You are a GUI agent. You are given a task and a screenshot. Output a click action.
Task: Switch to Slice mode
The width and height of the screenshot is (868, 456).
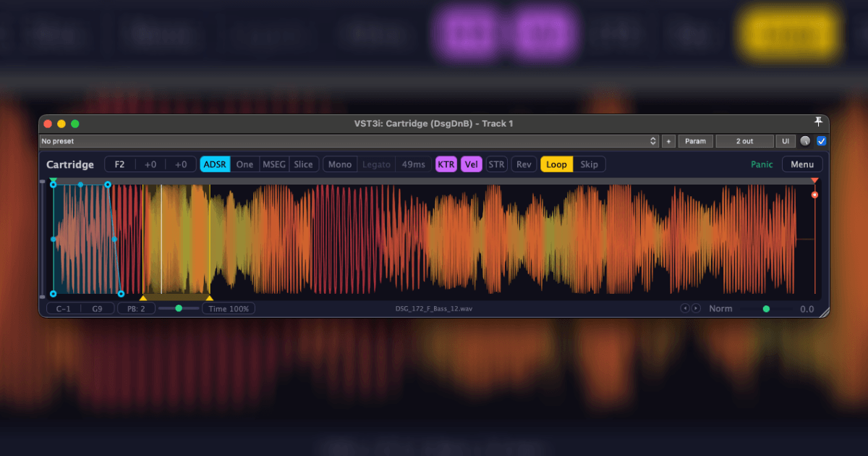click(x=304, y=164)
